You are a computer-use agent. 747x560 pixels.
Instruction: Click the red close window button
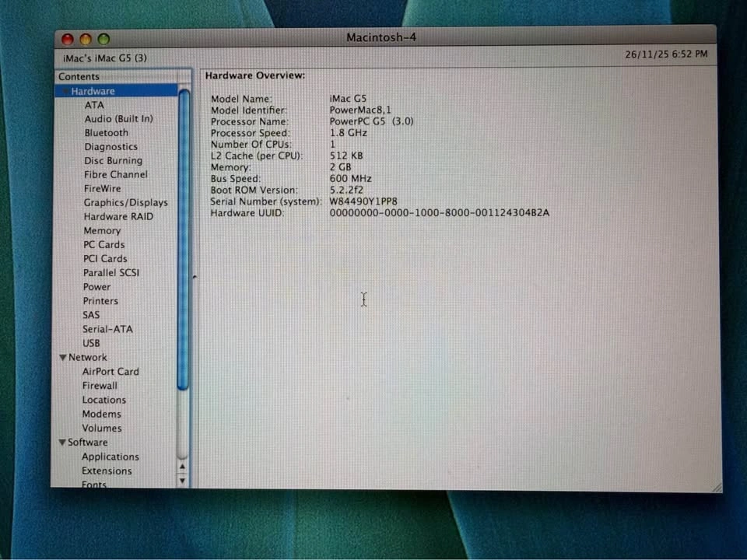coord(68,39)
